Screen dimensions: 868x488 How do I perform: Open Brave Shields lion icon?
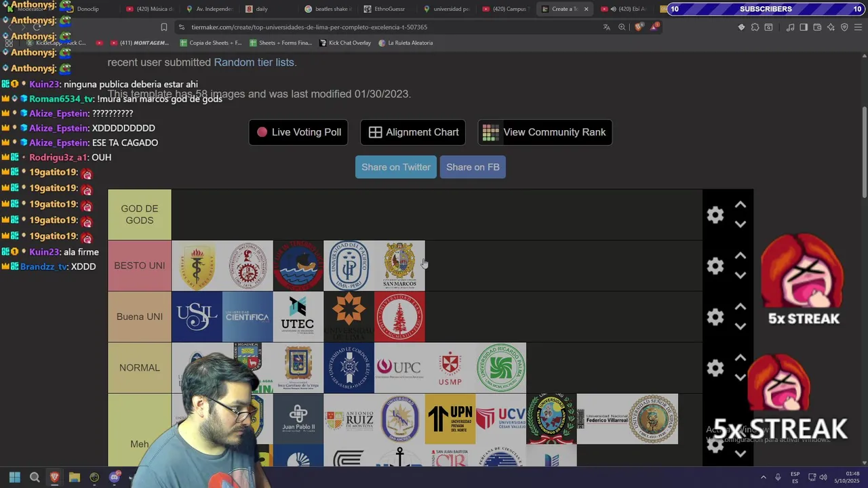tap(639, 27)
